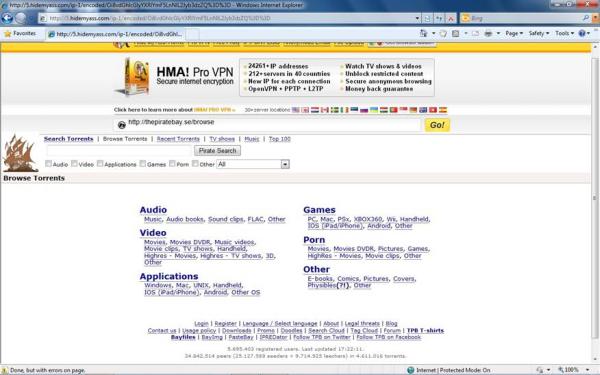Screen dimensions: 600x375
Task: Click the Read Mail envelope icon
Action: pos(475,34)
